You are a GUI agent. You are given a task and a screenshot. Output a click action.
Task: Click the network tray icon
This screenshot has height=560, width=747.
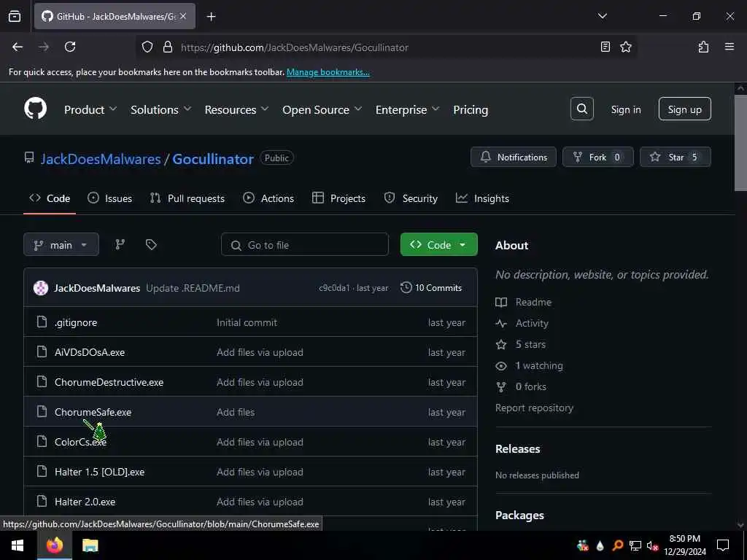click(635, 545)
